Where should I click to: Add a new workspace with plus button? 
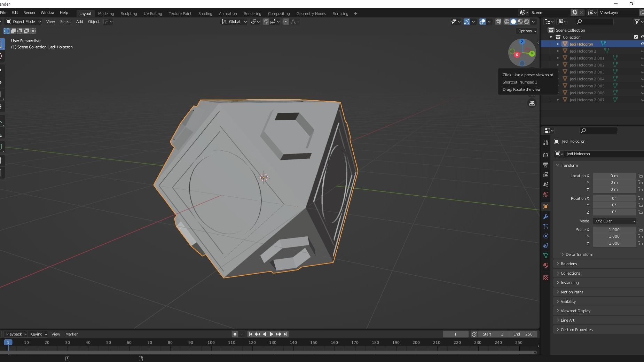[355, 14]
